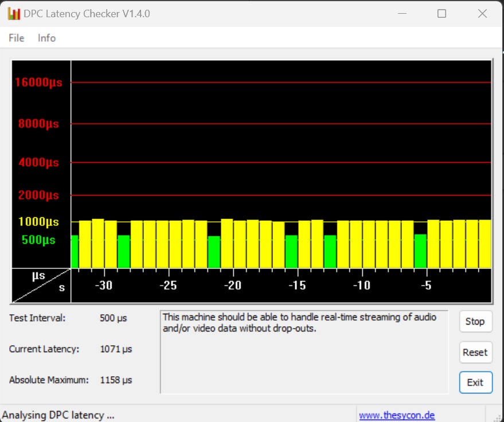Click the -20 time axis label

(x=233, y=286)
